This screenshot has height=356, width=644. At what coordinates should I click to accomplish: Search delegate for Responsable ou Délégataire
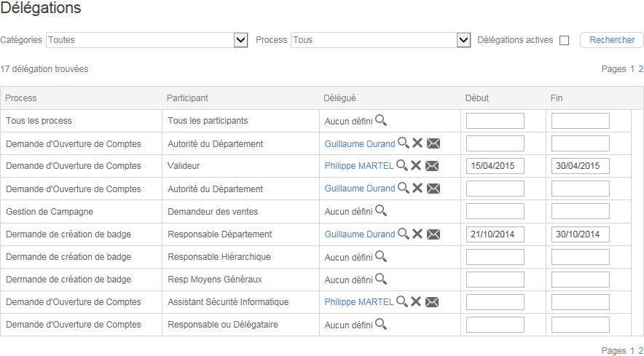[x=380, y=325]
